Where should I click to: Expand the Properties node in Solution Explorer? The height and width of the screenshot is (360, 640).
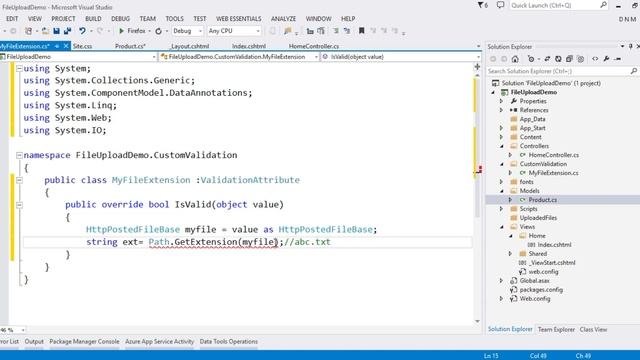click(502, 101)
